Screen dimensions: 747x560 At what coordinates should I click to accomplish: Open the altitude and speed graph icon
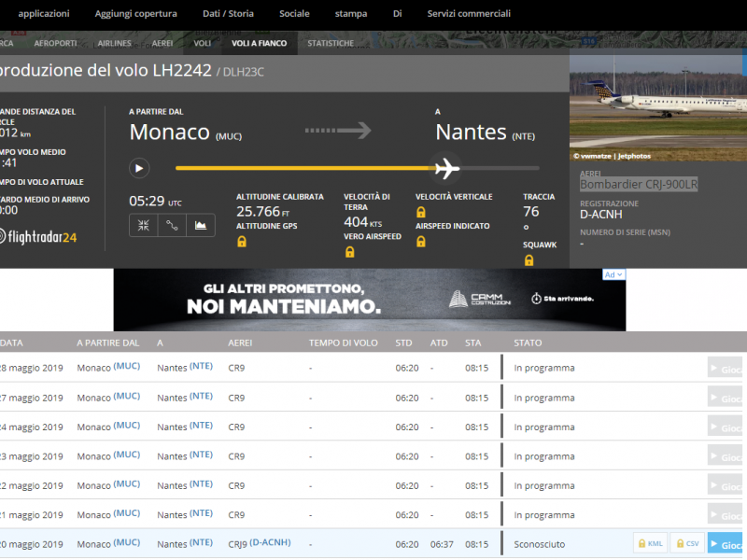tap(201, 225)
